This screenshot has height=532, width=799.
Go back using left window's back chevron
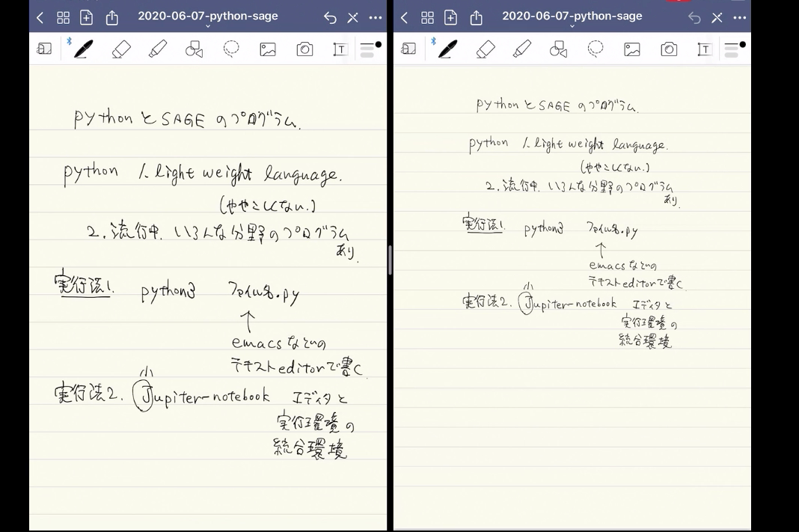click(40, 19)
